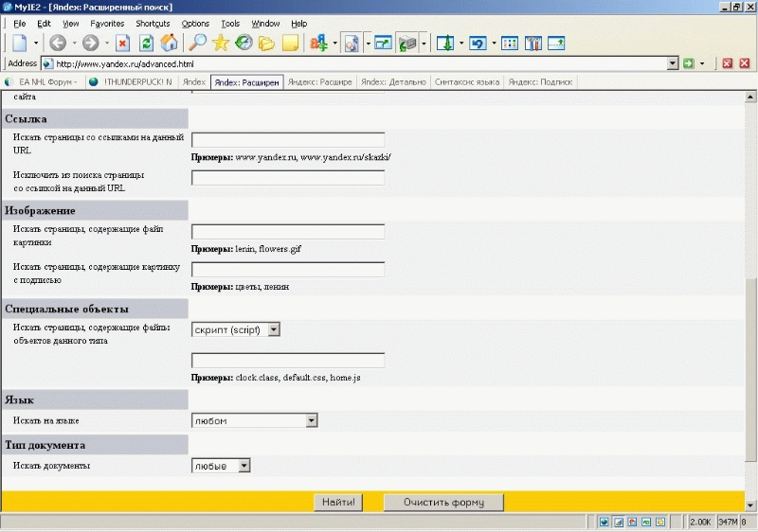Viewport: 758px width, 532px height.
Task: Go back with the left arrow button
Action: tap(58, 43)
